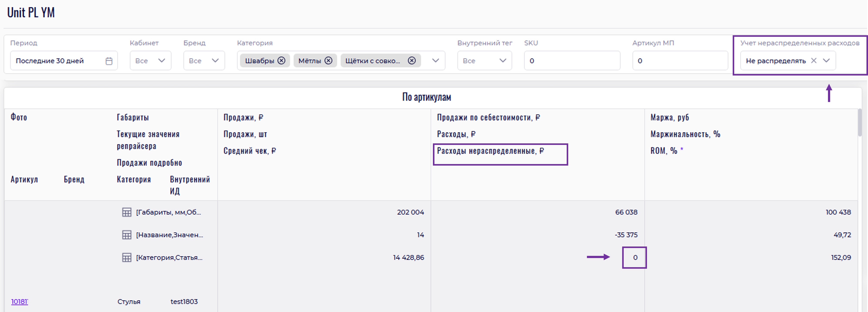Image resolution: width=868 pixels, height=312 pixels.
Task: Open the Габариты table icon
Action: click(x=127, y=212)
